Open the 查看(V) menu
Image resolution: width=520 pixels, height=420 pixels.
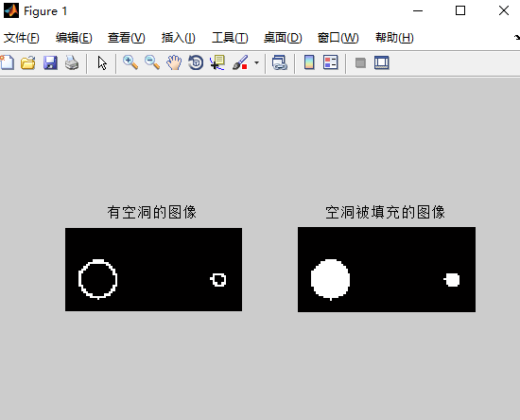click(x=127, y=38)
